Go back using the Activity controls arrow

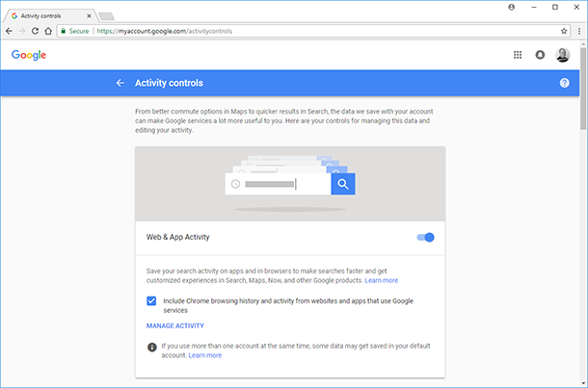point(120,83)
